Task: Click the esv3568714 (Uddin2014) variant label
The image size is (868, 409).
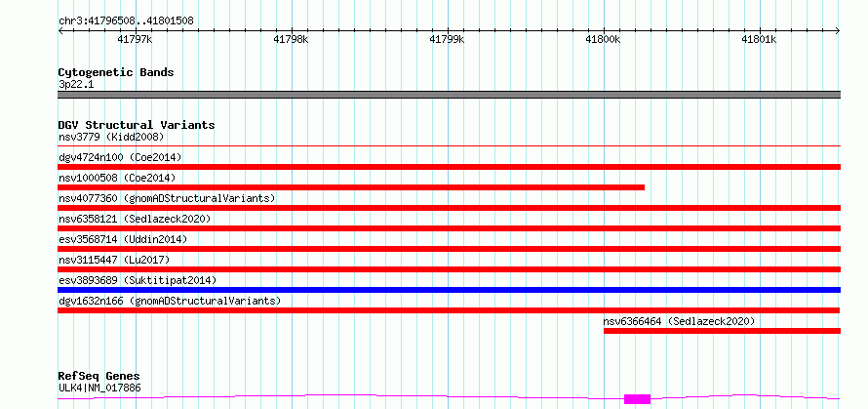Action: 123,239
